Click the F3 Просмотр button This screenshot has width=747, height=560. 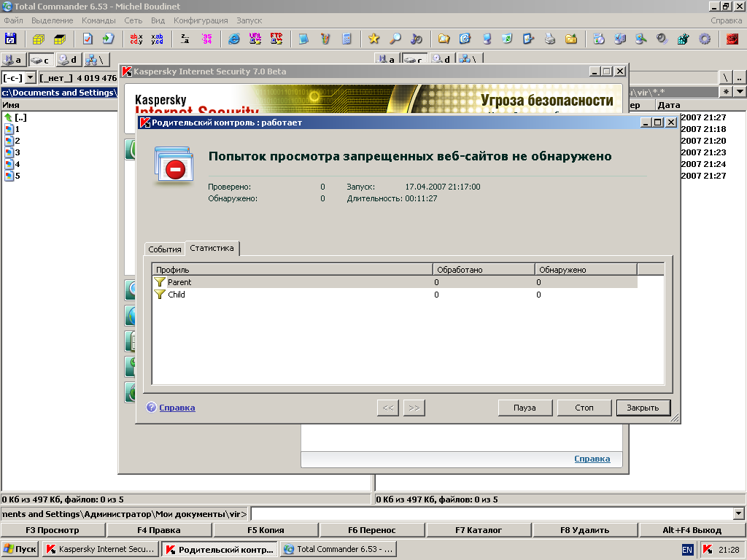(53, 530)
